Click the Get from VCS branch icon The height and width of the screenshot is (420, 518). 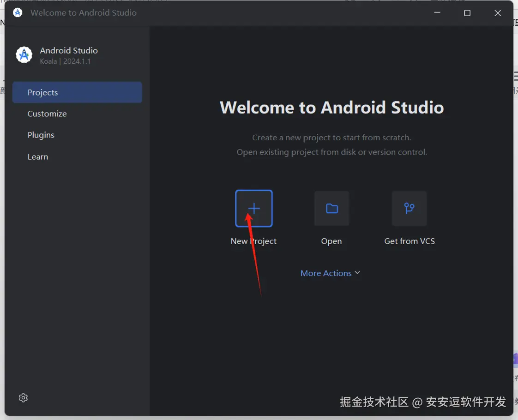[x=410, y=208]
